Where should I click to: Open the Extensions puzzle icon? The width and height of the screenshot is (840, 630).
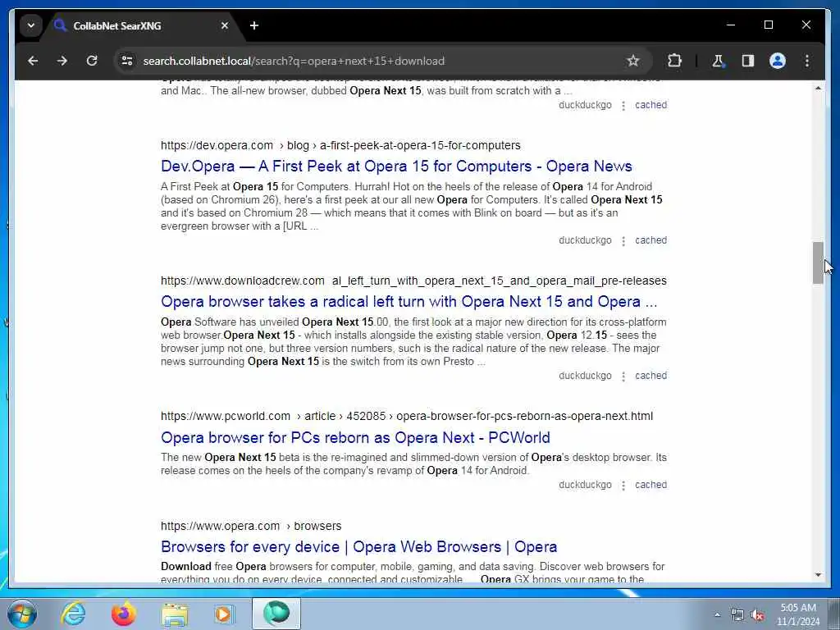674,61
